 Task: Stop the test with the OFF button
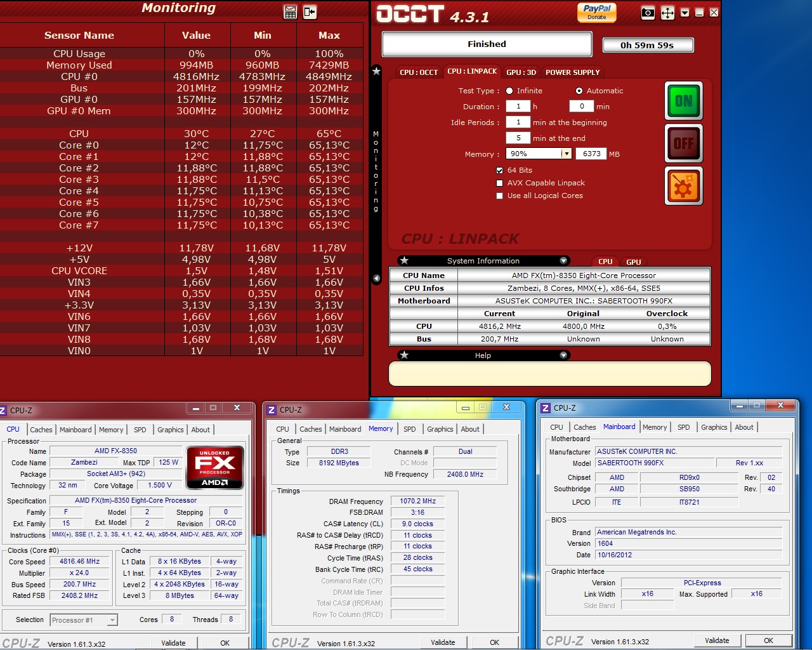tap(684, 143)
